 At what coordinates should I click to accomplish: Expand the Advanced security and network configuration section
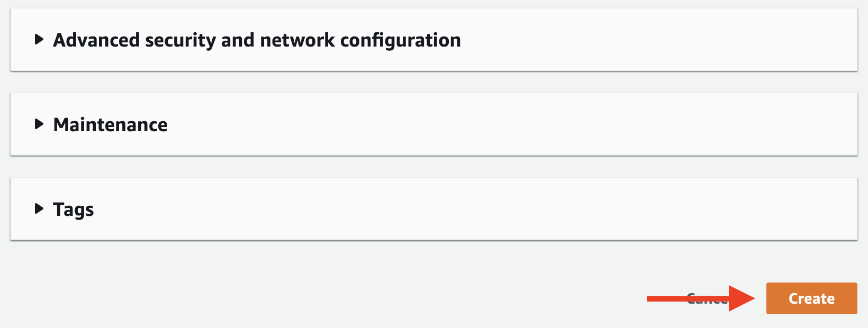(x=257, y=40)
